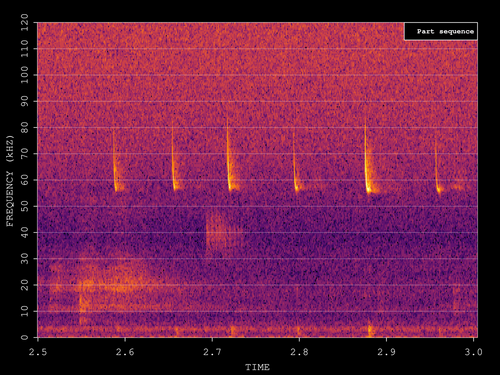Click the 10 frequency tick label

pyautogui.click(x=25, y=311)
